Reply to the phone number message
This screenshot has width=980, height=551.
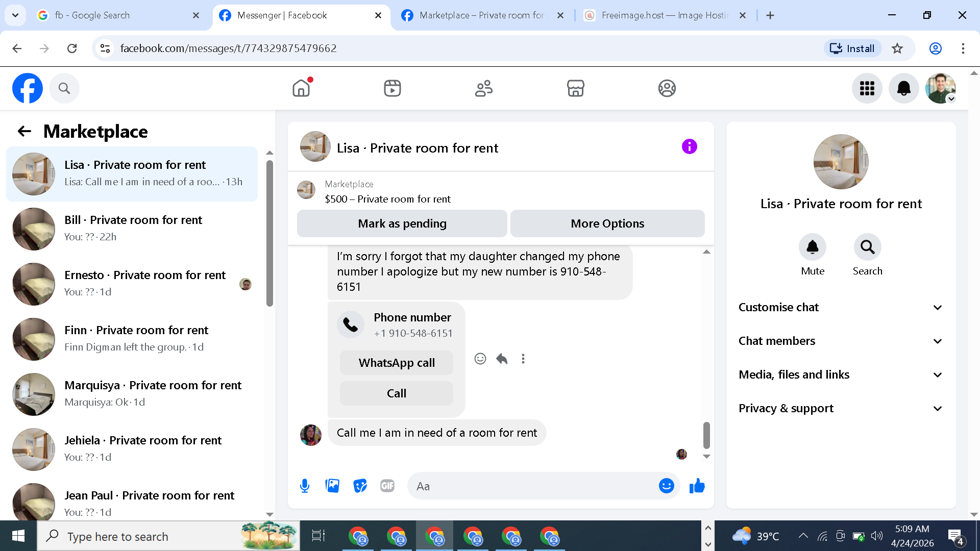point(502,359)
